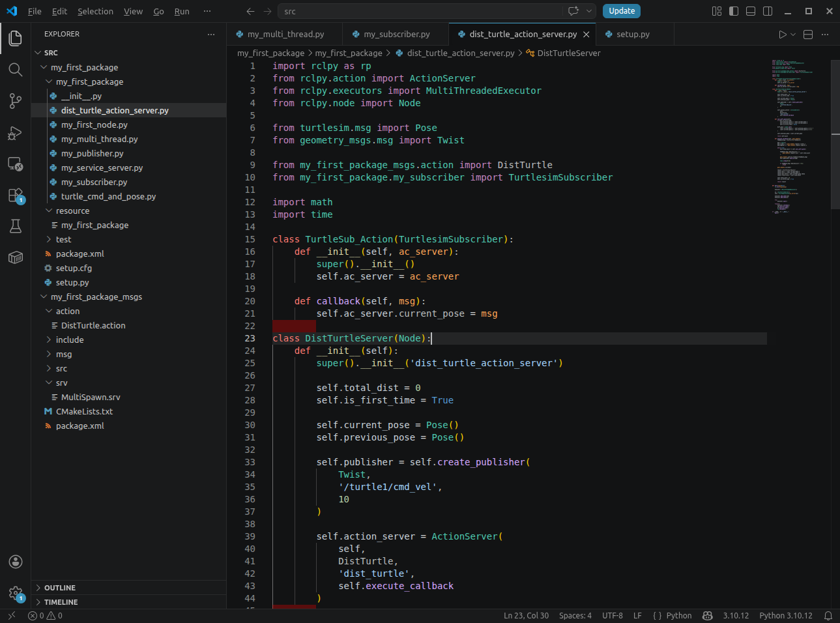This screenshot has height=623, width=840.
Task: Click the Customize Layout icon
Action: [717, 11]
